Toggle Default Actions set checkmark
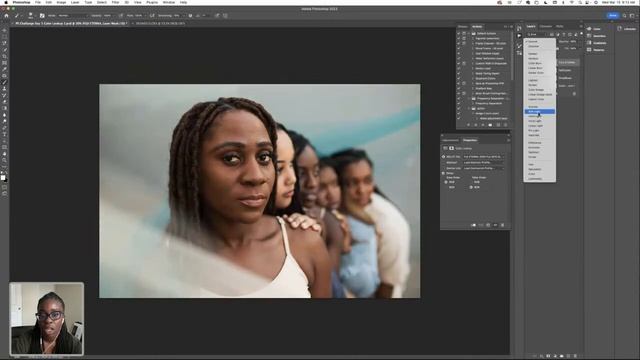This screenshot has height=360, width=640. (x=459, y=33)
